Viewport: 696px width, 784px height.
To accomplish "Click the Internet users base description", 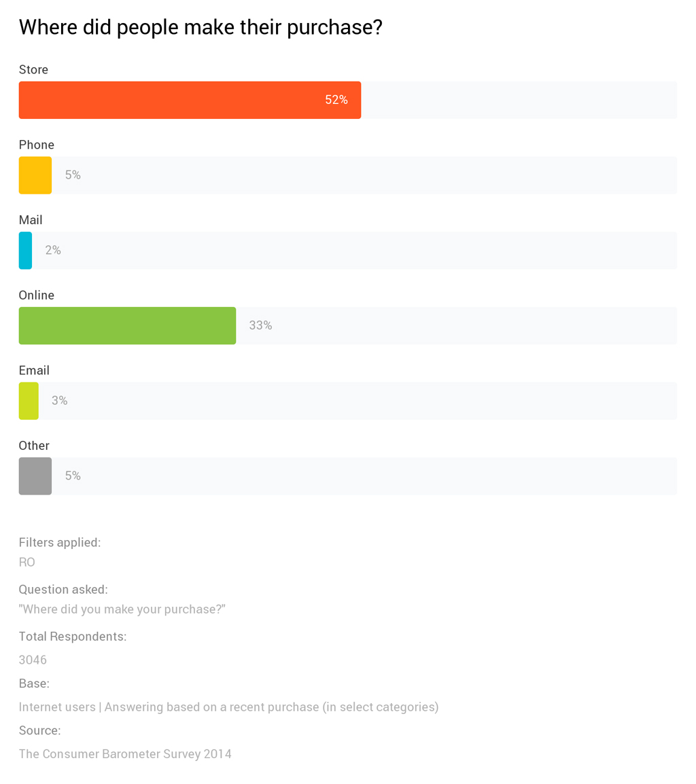I will point(228,707).
